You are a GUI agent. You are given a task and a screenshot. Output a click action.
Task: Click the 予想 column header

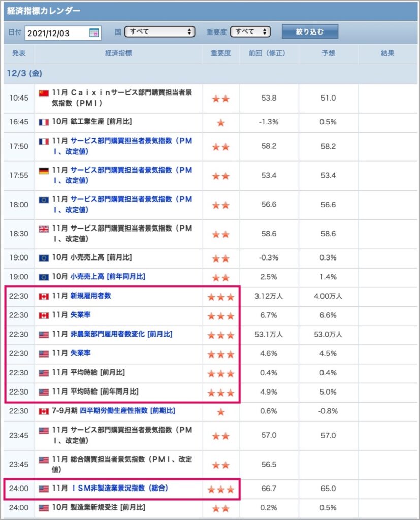coord(329,53)
